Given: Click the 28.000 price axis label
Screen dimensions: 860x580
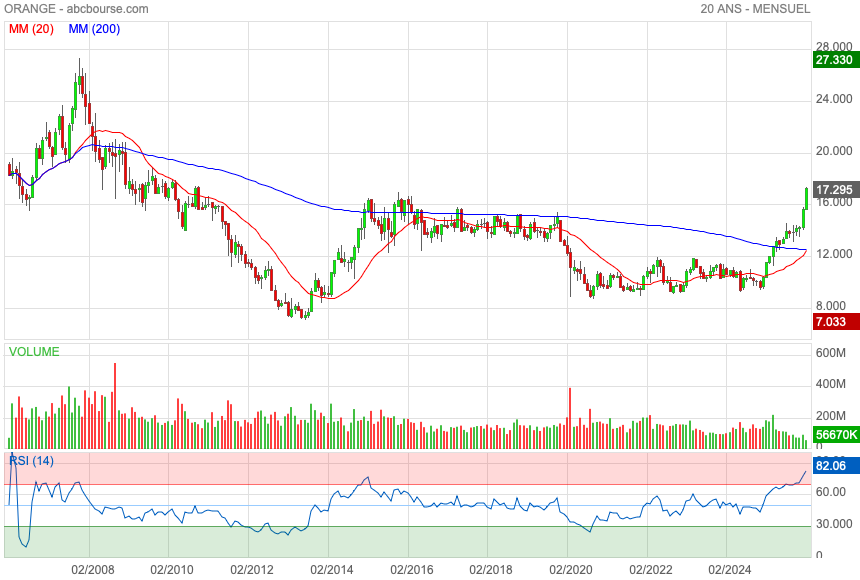Looking at the screenshot, I should click(x=833, y=46).
